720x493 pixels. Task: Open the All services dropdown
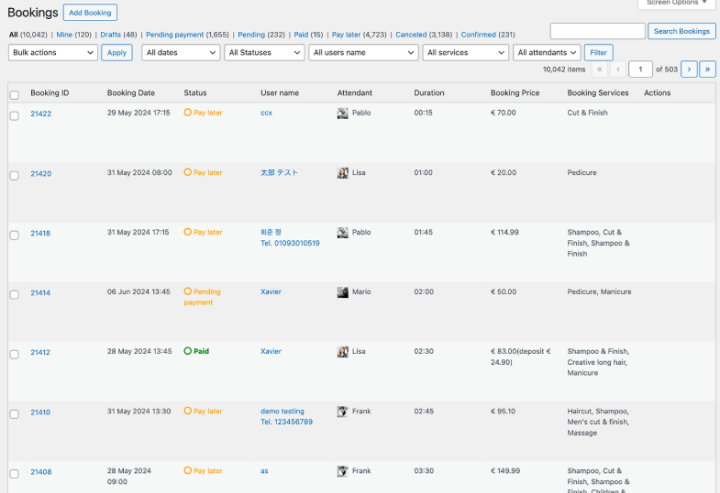point(466,53)
